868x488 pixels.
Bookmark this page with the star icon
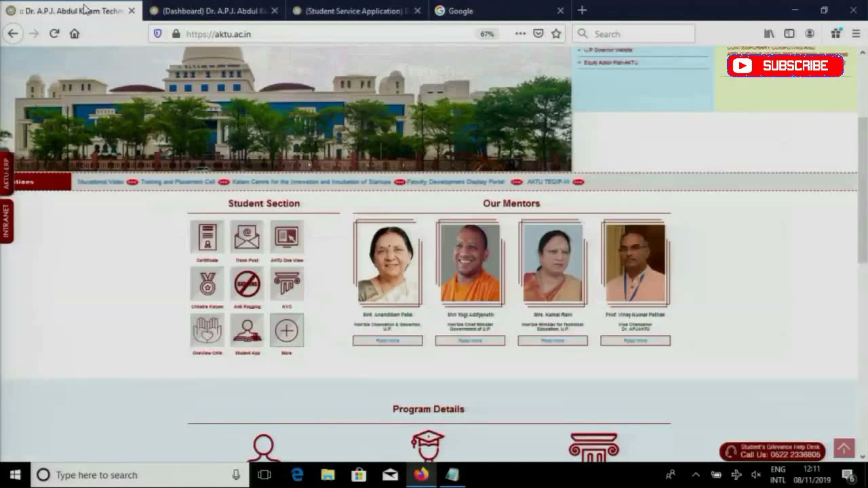(556, 33)
